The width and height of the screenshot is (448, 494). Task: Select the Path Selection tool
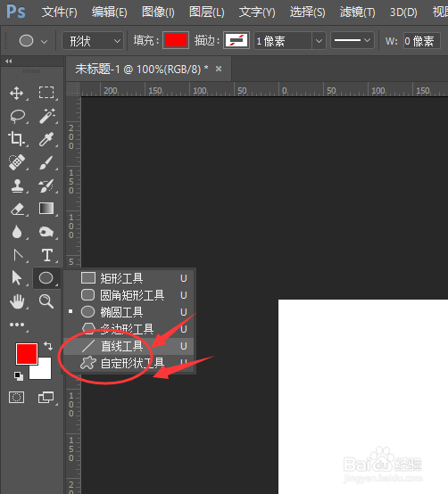click(x=17, y=278)
